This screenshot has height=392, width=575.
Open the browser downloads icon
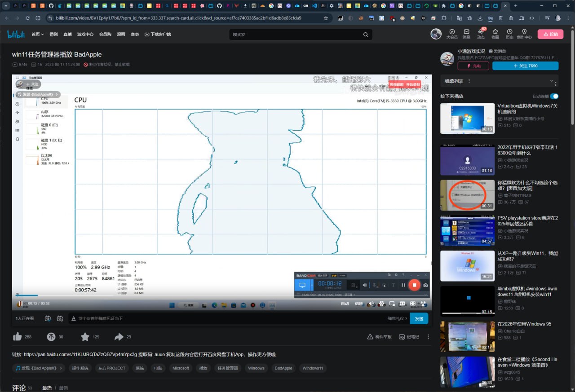coord(480,18)
